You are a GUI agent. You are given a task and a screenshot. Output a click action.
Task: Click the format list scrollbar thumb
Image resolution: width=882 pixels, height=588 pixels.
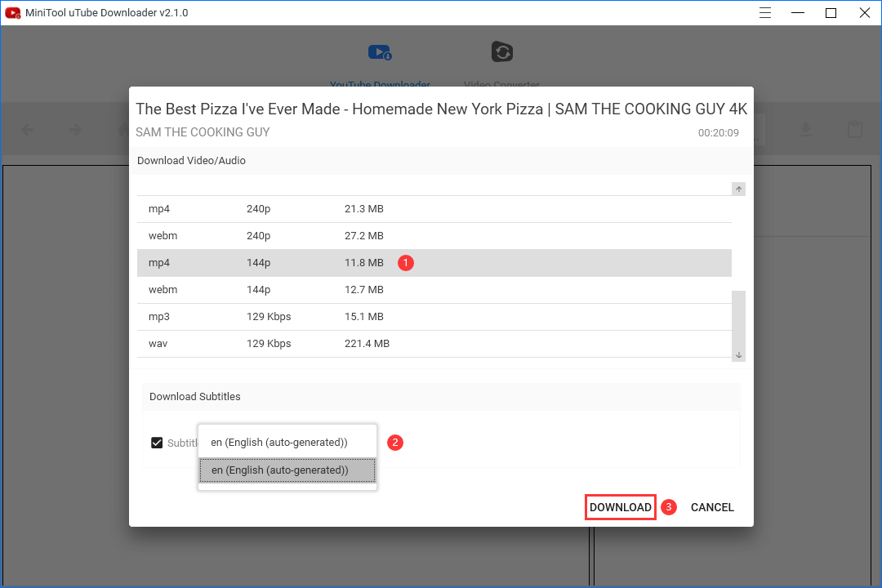coord(738,319)
